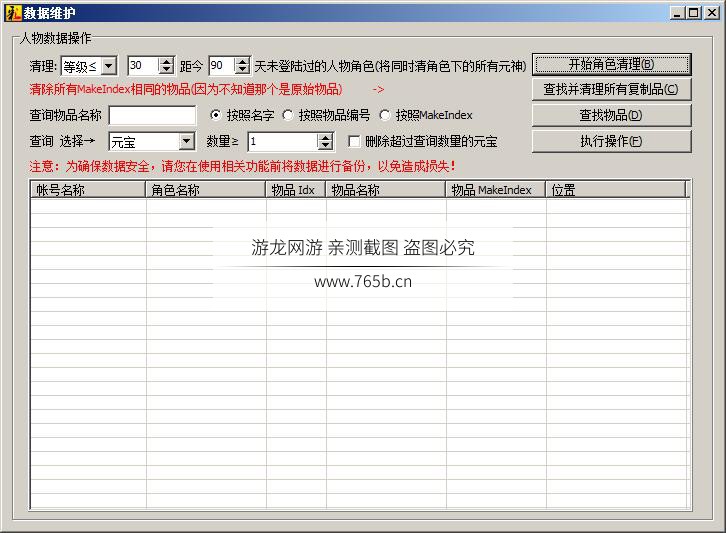Image resolution: width=726 pixels, height=533 pixels.
Task: Click the 角色名称 column header
Action: (x=205, y=189)
